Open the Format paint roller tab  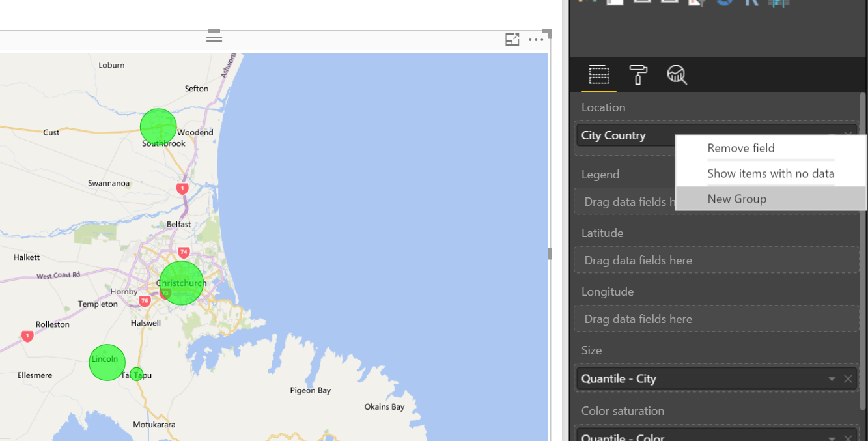(638, 75)
